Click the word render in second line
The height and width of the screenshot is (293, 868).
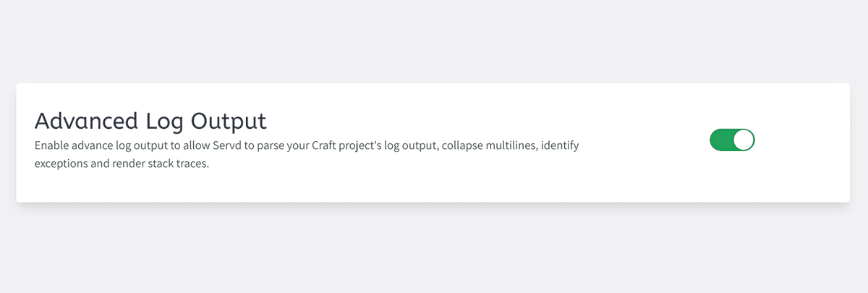tap(128, 164)
